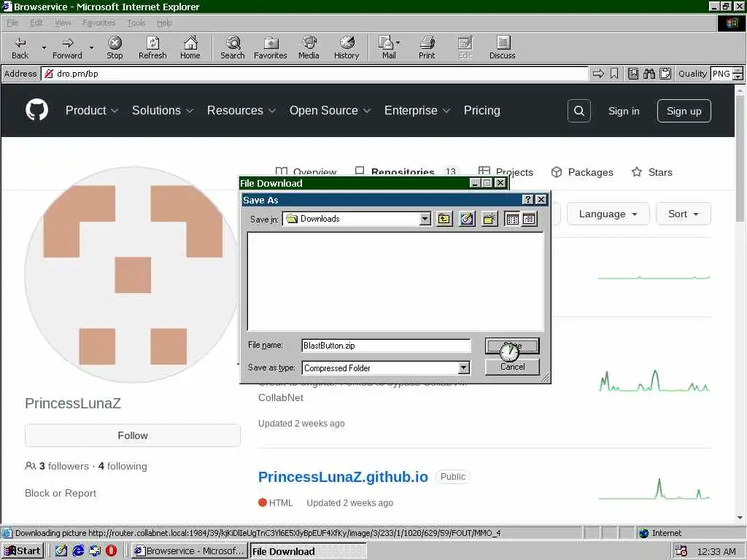Image resolution: width=747 pixels, height=560 pixels.
Task: Open the Pricing link
Action: tap(481, 111)
